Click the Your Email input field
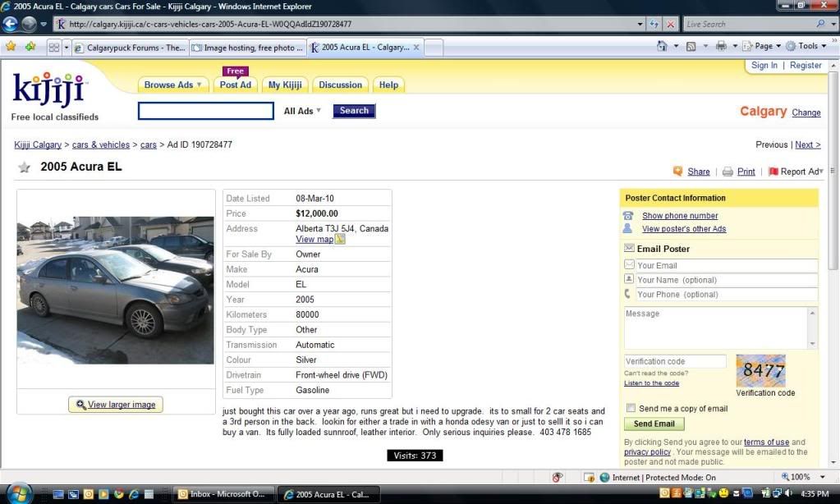Image resolution: width=840 pixels, height=504 pixels. pos(726,265)
